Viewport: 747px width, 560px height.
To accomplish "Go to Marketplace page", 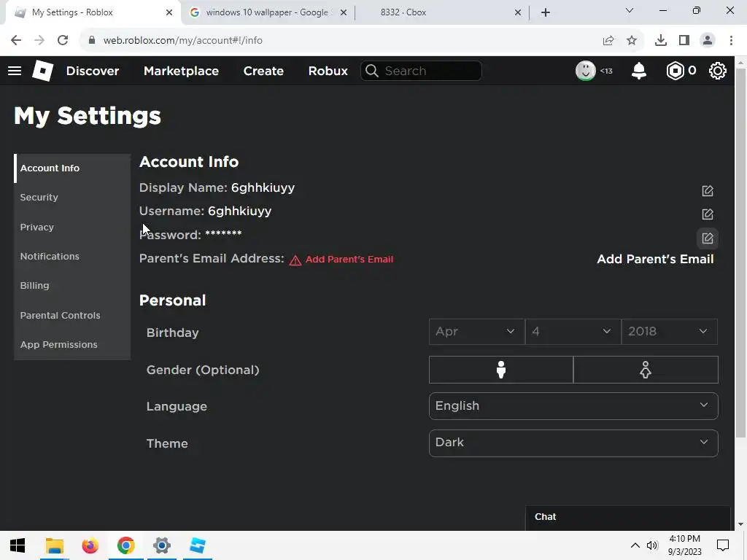I will [x=181, y=71].
